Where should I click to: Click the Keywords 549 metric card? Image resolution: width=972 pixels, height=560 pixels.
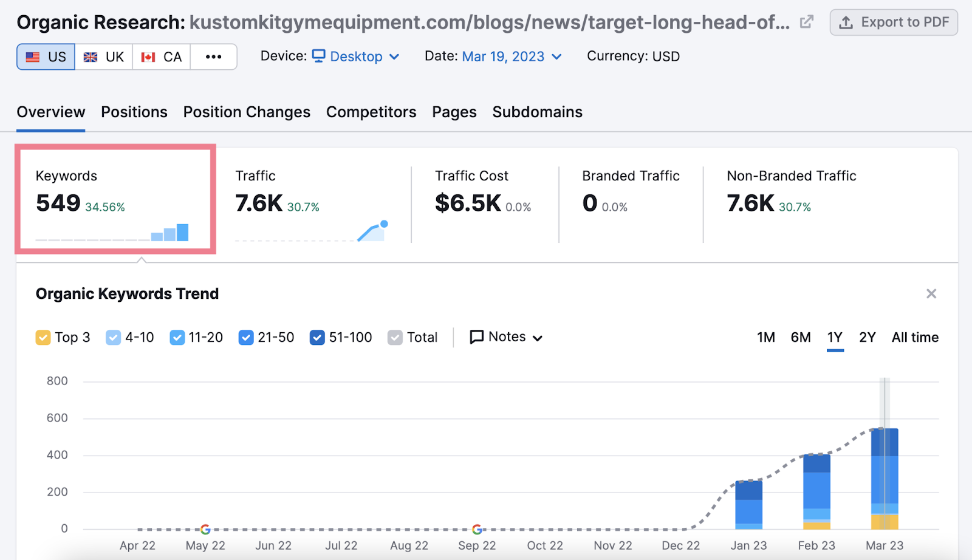(x=115, y=199)
